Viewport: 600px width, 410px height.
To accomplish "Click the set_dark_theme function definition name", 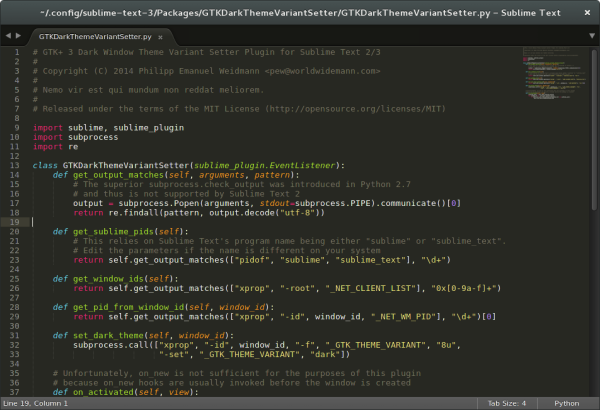I will [108, 336].
